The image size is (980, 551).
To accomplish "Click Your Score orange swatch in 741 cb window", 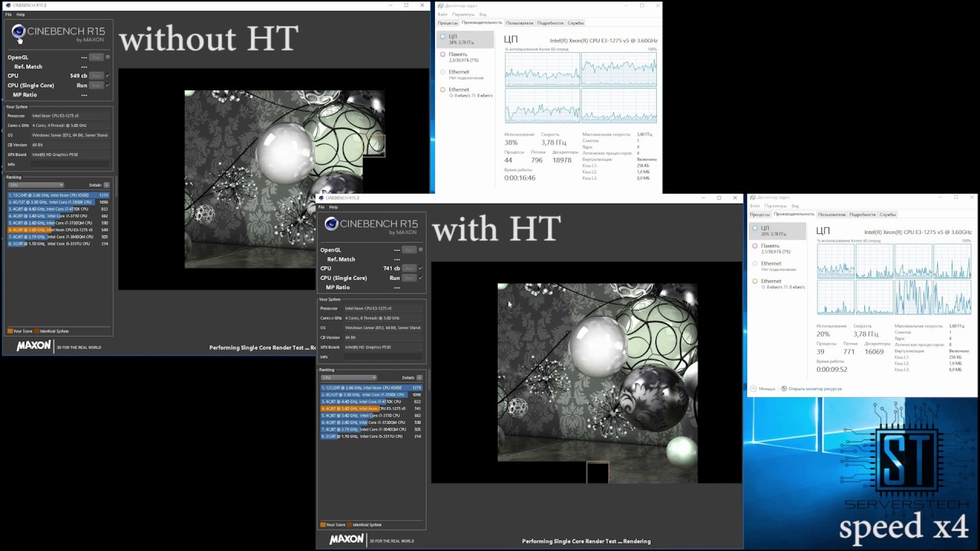I will pyautogui.click(x=323, y=525).
